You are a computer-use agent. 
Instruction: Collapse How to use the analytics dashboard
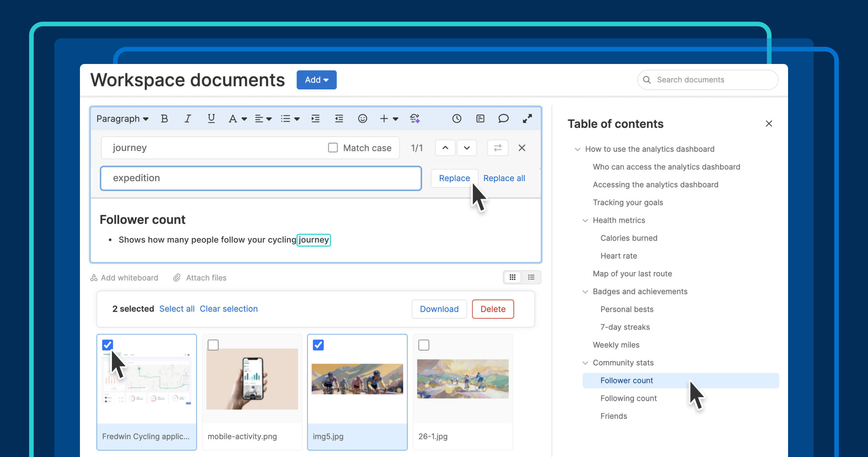tap(577, 149)
